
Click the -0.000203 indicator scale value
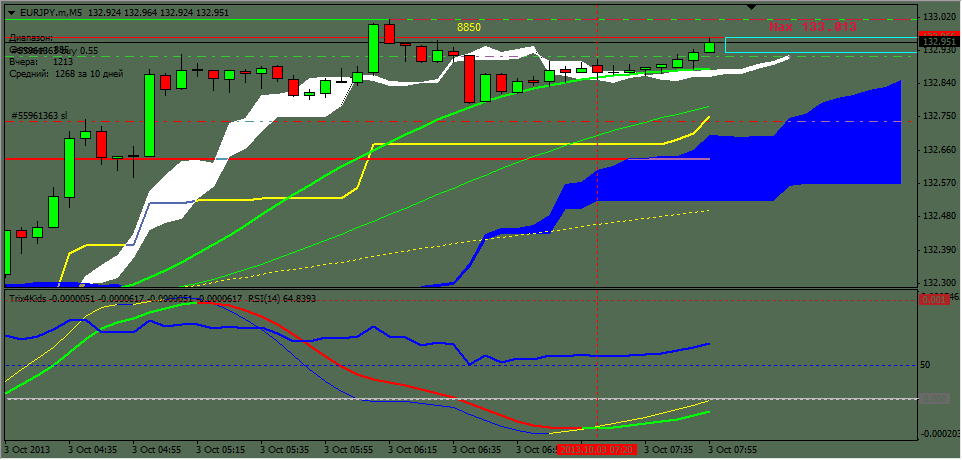[939, 433]
